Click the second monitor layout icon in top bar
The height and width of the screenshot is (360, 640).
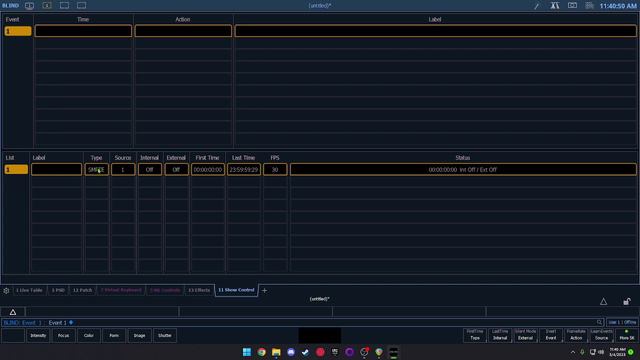tap(47, 6)
